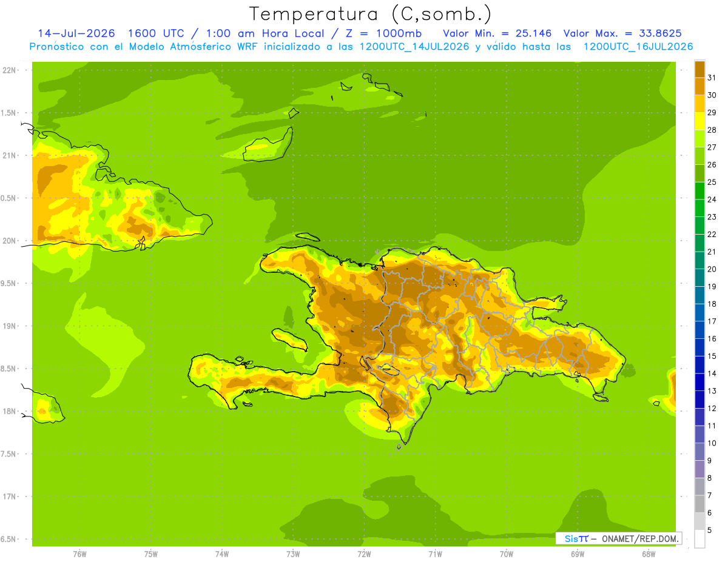Click the legend value "10"
Screen dimensions: 728x562
pyautogui.click(x=712, y=443)
